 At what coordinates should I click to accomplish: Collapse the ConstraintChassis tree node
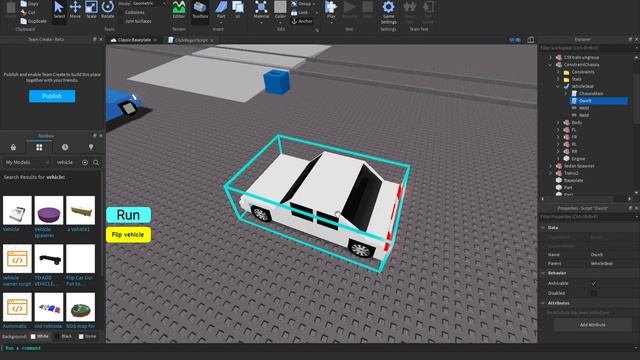click(550, 64)
